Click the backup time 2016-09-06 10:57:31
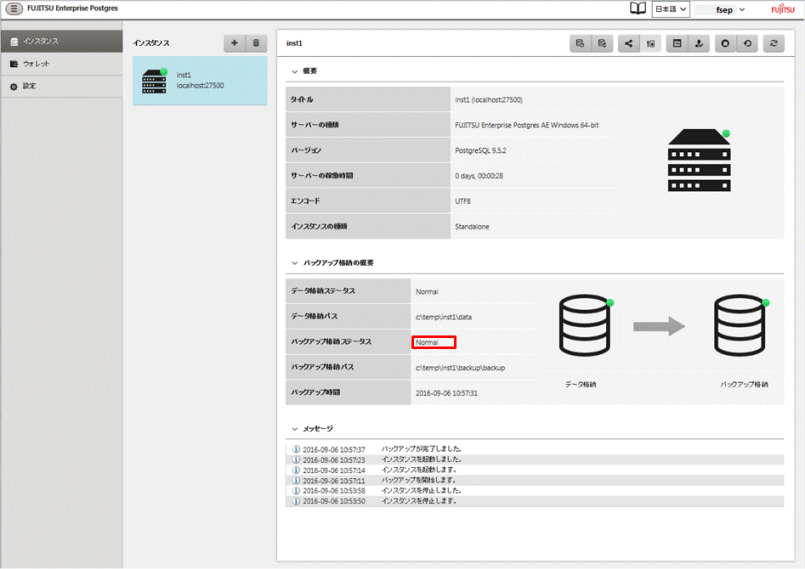Viewport: 805px width, 569px height. 446,393
